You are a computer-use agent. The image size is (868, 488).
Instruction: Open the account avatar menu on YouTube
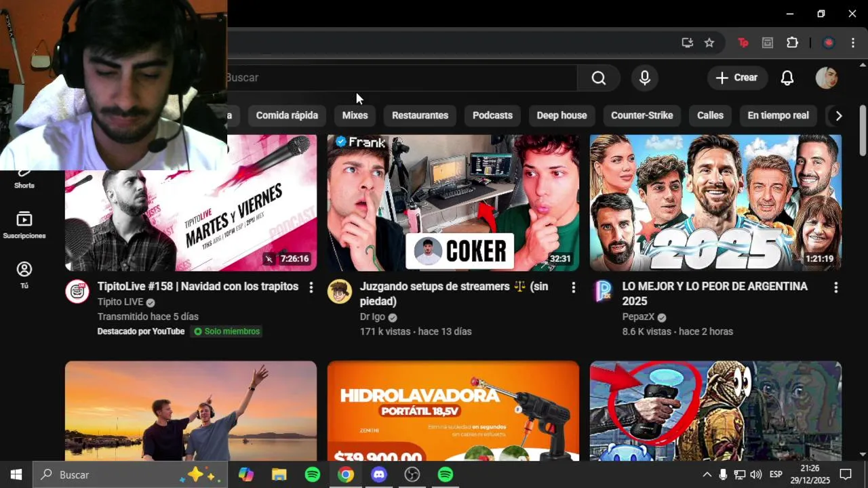pos(826,78)
